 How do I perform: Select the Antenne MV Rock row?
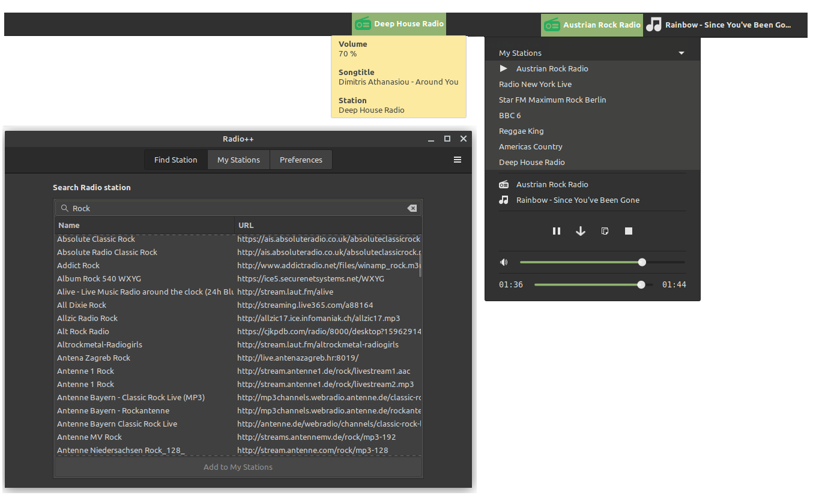(x=238, y=437)
